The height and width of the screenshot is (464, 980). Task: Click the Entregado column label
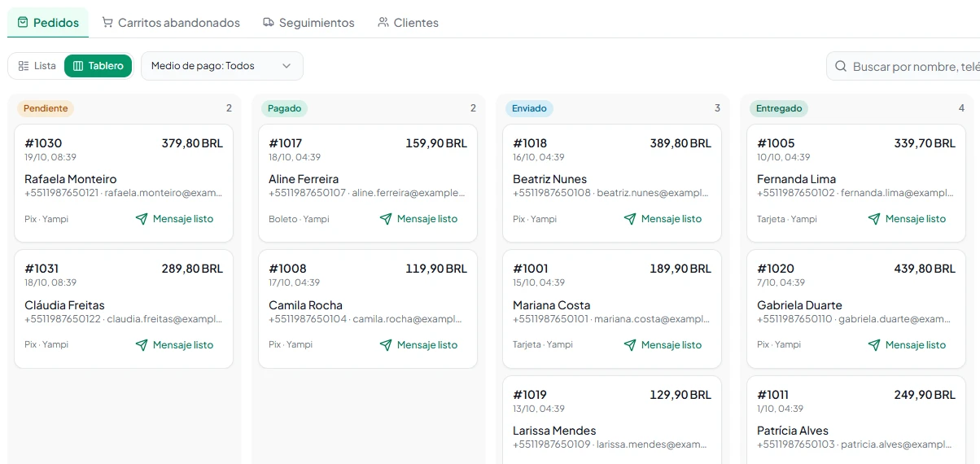pos(779,108)
